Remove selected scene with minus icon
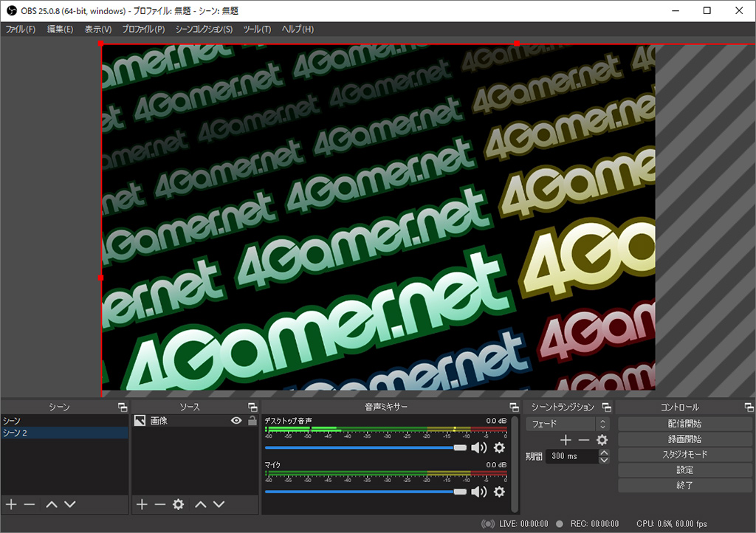This screenshot has width=756, height=533. pos(30,504)
